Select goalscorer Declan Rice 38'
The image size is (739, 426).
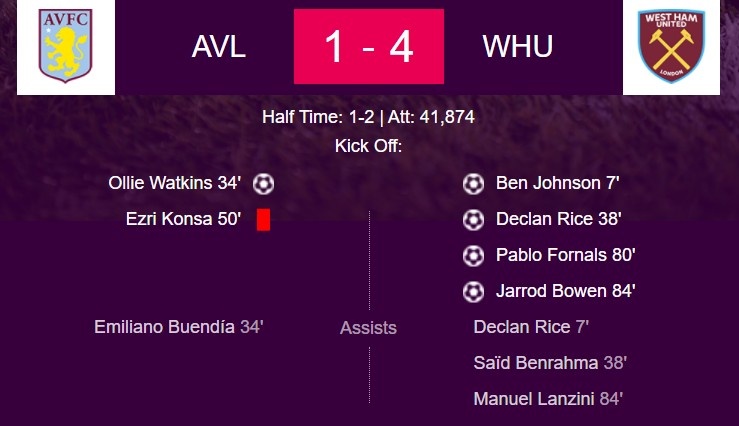click(559, 219)
